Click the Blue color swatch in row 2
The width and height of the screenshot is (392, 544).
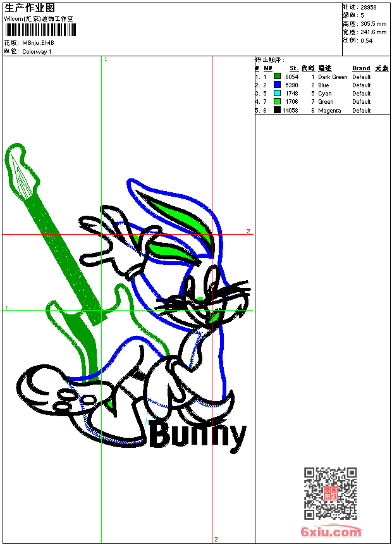tap(277, 84)
